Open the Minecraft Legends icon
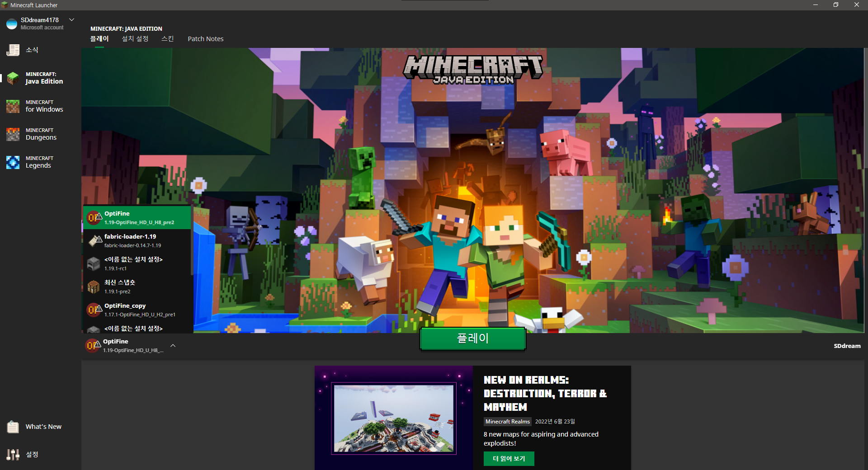Image resolution: width=868 pixels, height=470 pixels. [x=13, y=162]
